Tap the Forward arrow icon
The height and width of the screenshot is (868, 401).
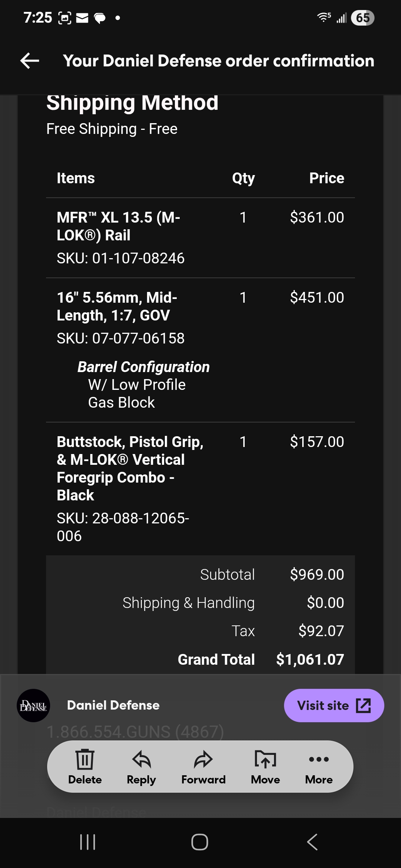pyautogui.click(x=203, y=759)
